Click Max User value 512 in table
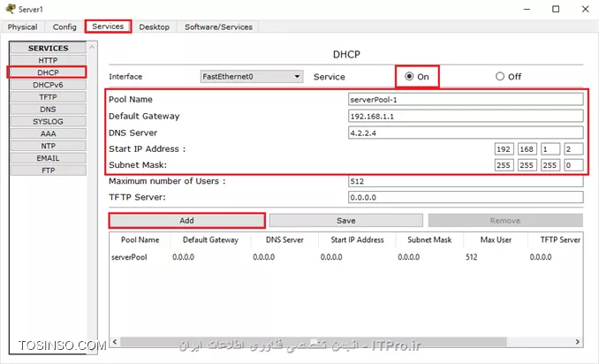Screen dimensions: 599x364 coord(472,257)
